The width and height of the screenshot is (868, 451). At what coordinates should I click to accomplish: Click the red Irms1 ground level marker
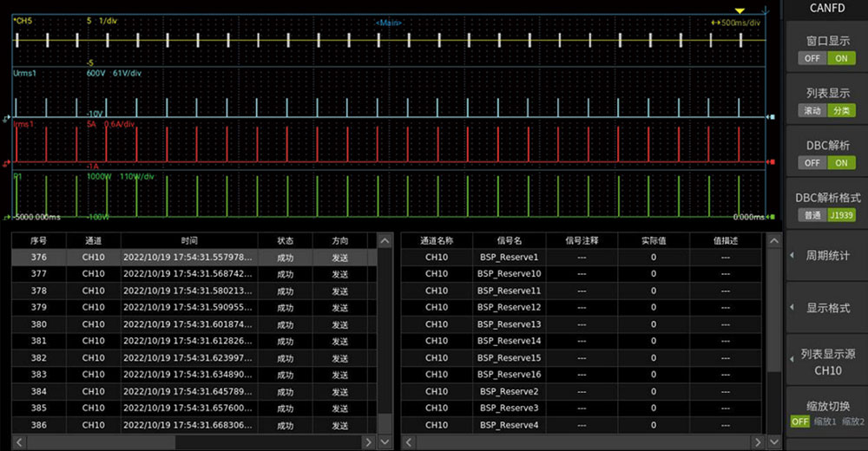8,162
